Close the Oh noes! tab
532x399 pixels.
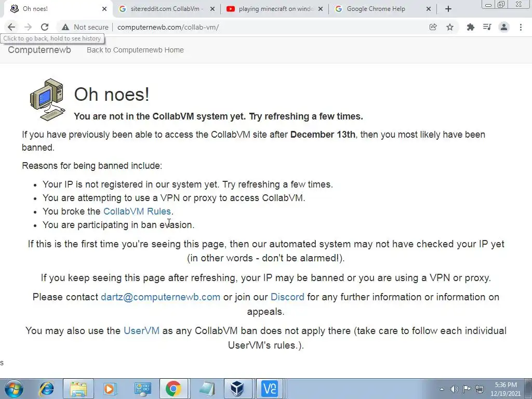tap(104, 9)
